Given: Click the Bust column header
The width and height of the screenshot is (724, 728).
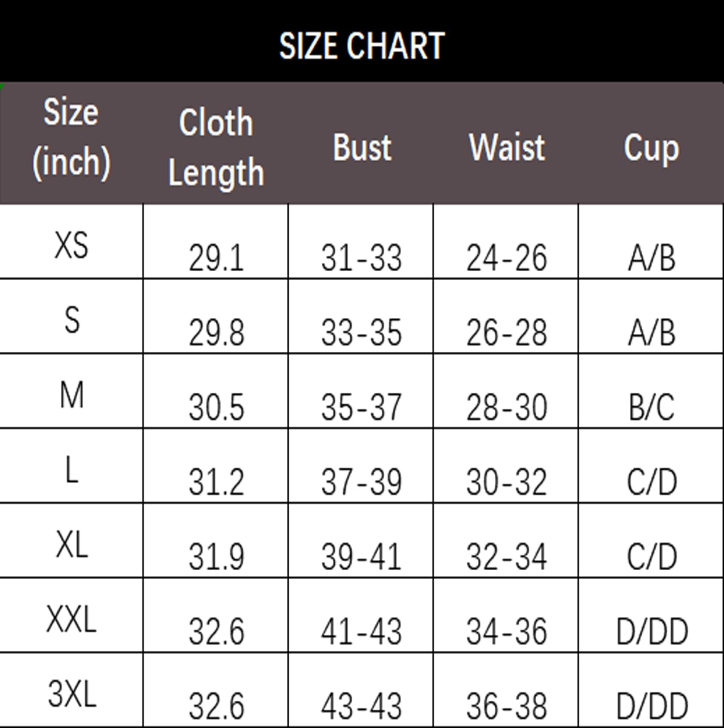Looking at the screenshot, I should point(362,147).
